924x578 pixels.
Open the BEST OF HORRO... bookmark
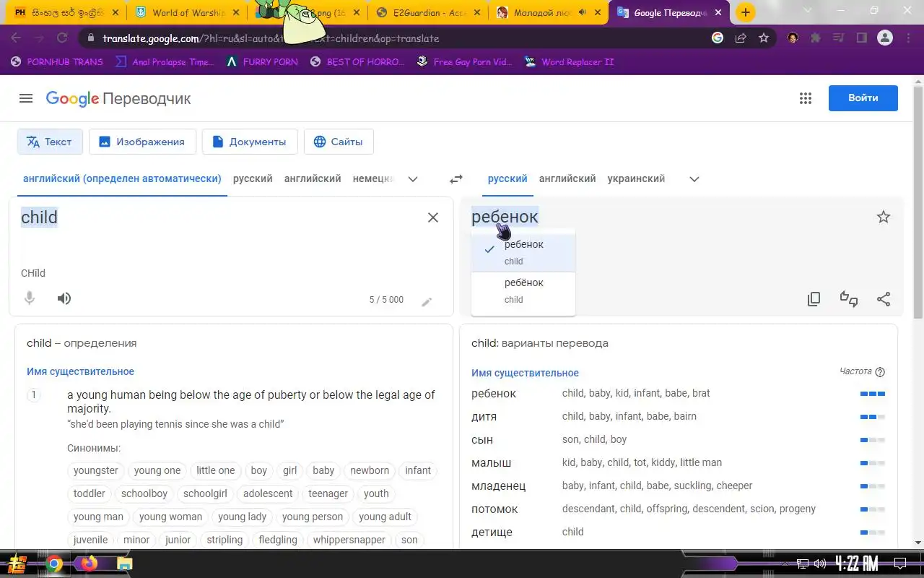click(357, 62)
